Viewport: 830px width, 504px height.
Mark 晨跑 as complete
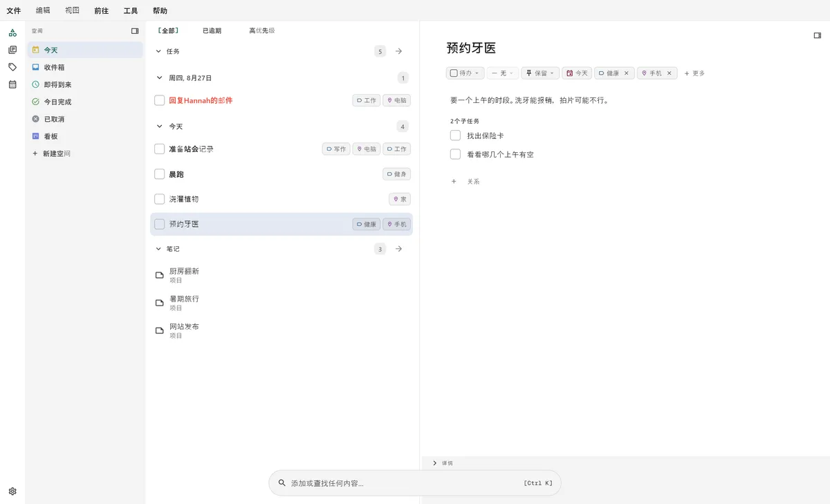click(x=160, y=174)
